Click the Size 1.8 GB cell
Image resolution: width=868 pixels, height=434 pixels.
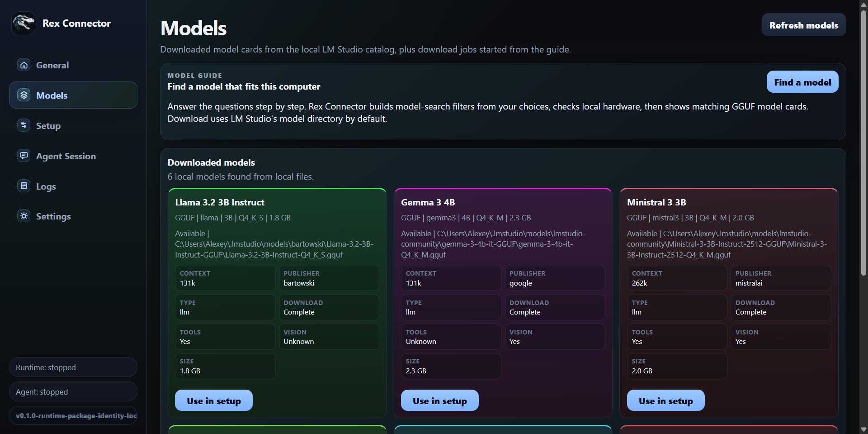coord(225,366)
